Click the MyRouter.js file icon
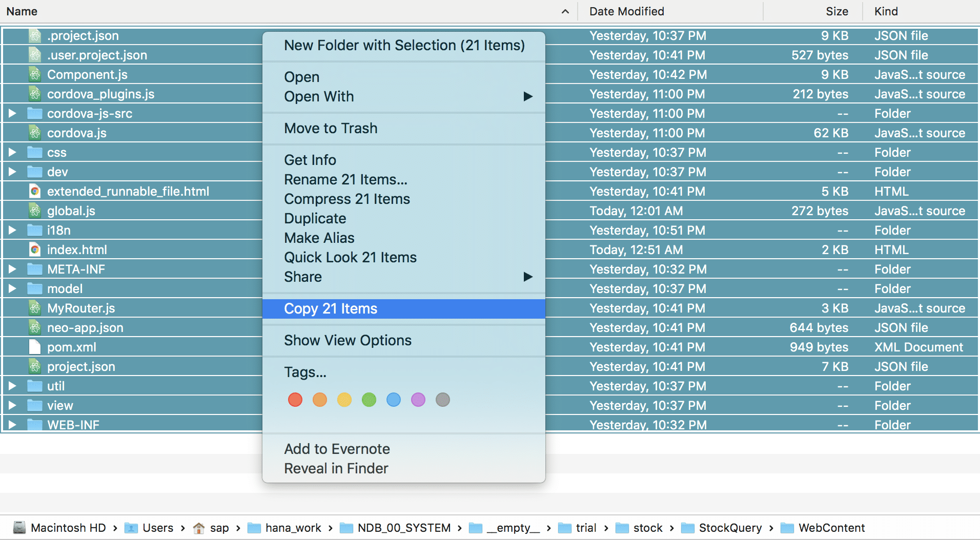 [x=35, y=308]
